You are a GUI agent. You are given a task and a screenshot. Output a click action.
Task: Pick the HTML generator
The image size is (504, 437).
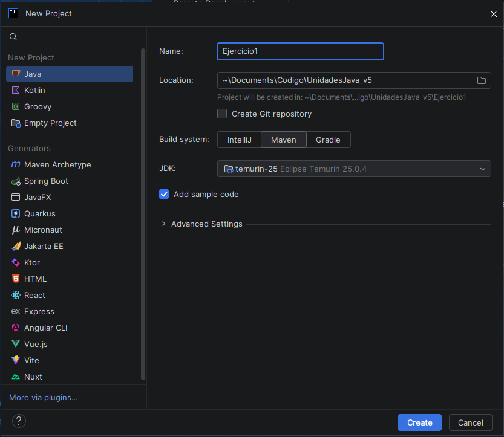coord(70,279)
